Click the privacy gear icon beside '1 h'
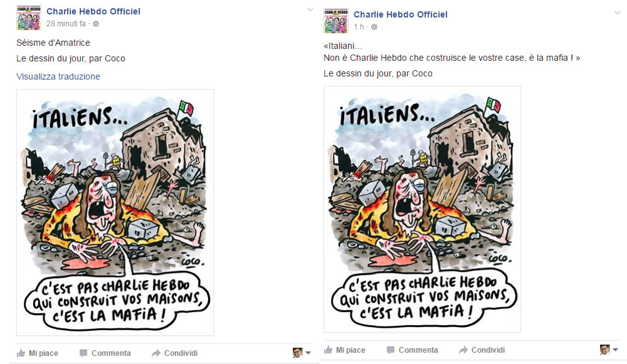The height and width of the screenshot is (364, 627). point(374,27)
